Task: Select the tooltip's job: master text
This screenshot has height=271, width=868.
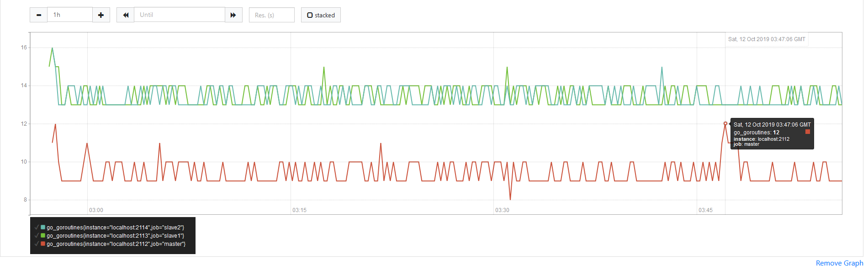Action: pyautogui.click(x=746, y=144)
